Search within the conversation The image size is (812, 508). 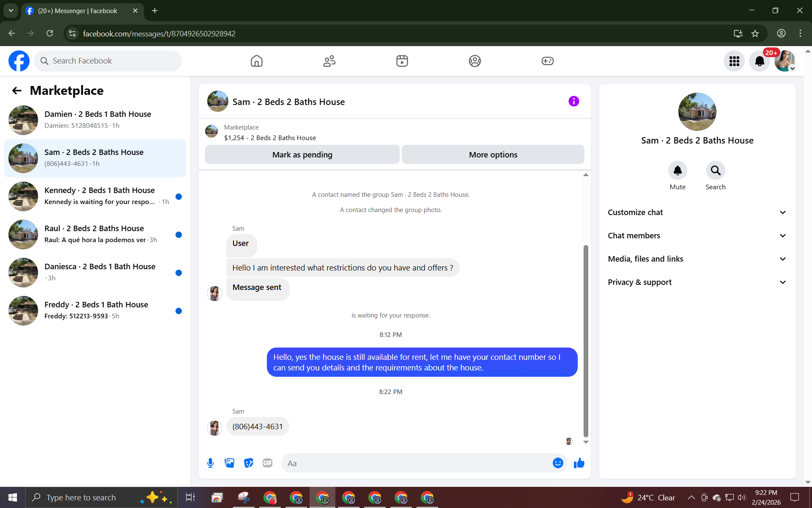(x=715, y=171)
